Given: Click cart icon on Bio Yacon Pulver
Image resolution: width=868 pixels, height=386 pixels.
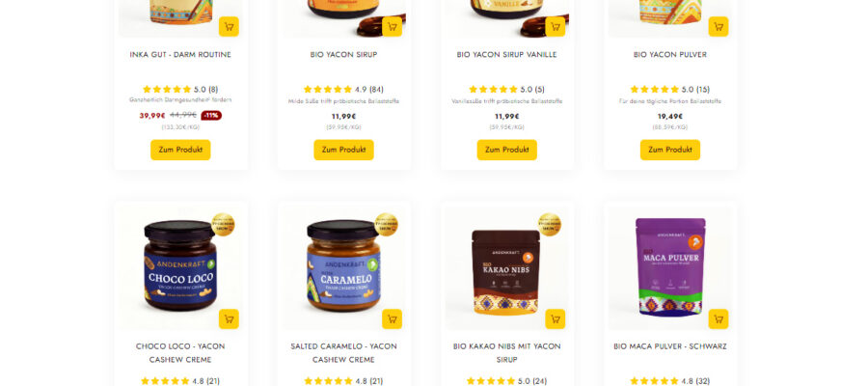Looking at the screenshot, I should (x=719, y=27).
